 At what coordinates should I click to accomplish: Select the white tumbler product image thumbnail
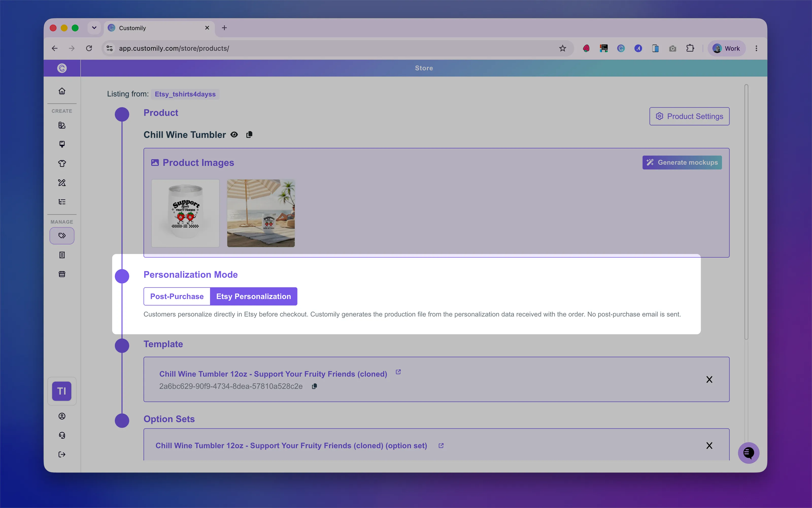tap(185, 213)
